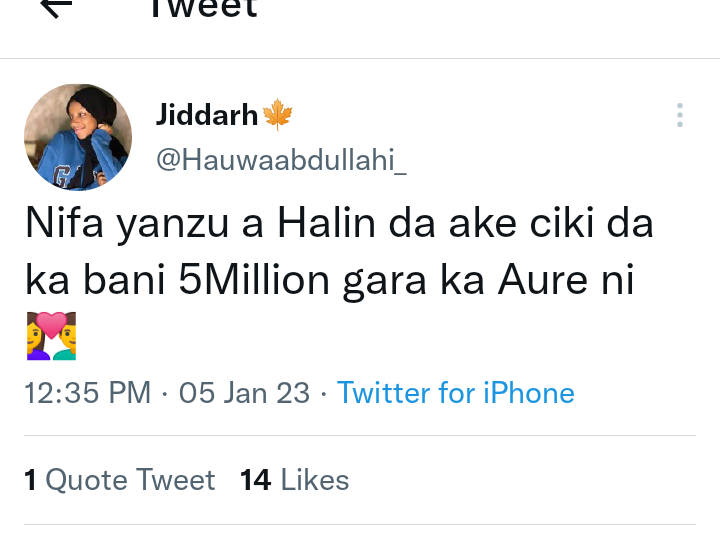720x542 pixels.
Task: Open the tweet's three-dot more options menu
Action: 679,115
